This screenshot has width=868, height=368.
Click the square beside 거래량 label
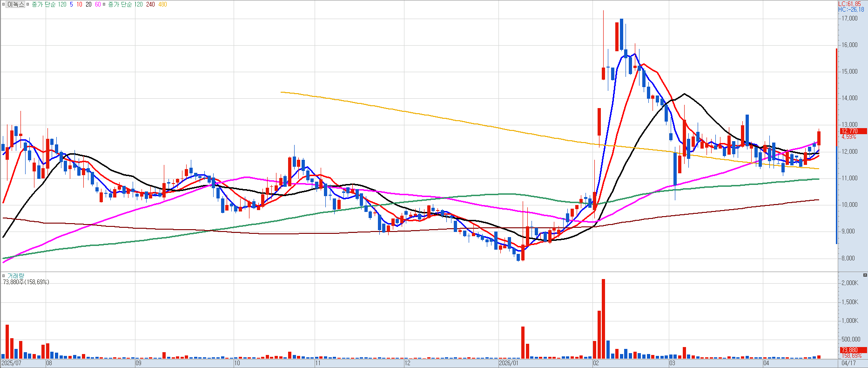point(4,276)
